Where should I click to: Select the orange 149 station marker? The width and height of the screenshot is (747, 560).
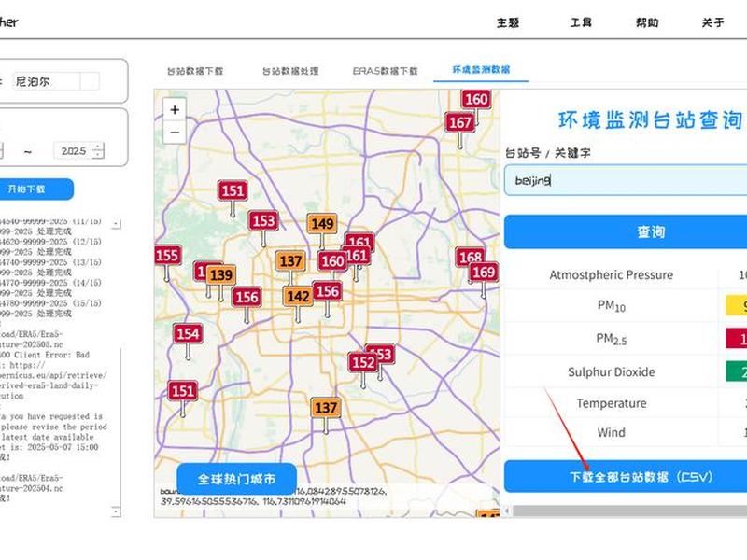pyautogui.click(x=322, y=223)
